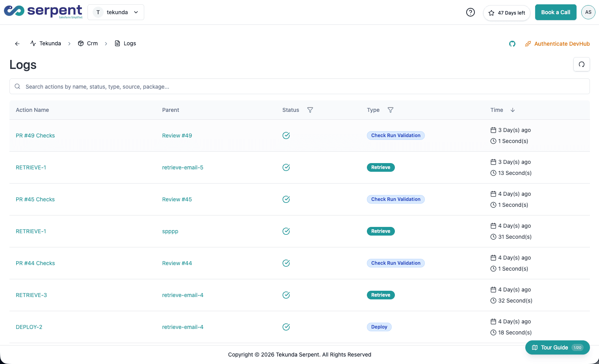The image size is (599, 364).
Task: Click the 47 Days left trial indicator
Action: coord(507,13)
